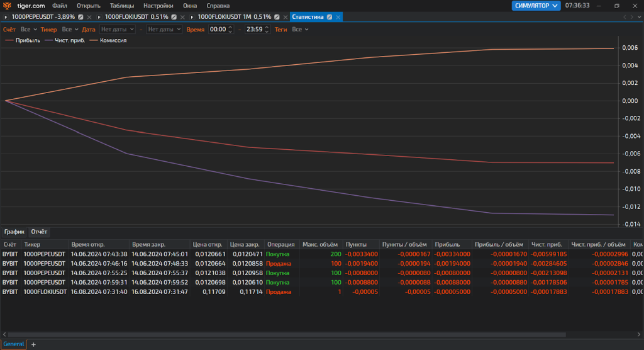Open the СИМУЛЯТОР mode dropdown
Viewport: 644px width, 350px height.
click(x=535, y=6)
